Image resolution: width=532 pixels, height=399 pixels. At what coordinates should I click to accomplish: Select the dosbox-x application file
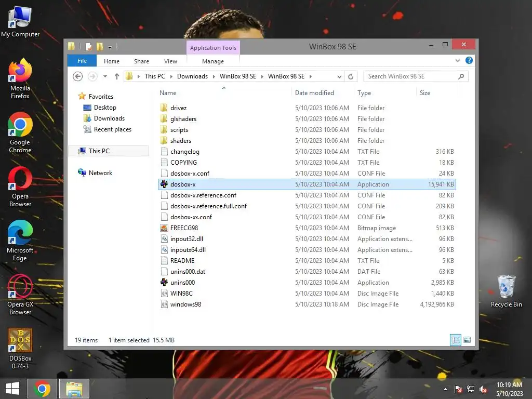coord(307,184)
